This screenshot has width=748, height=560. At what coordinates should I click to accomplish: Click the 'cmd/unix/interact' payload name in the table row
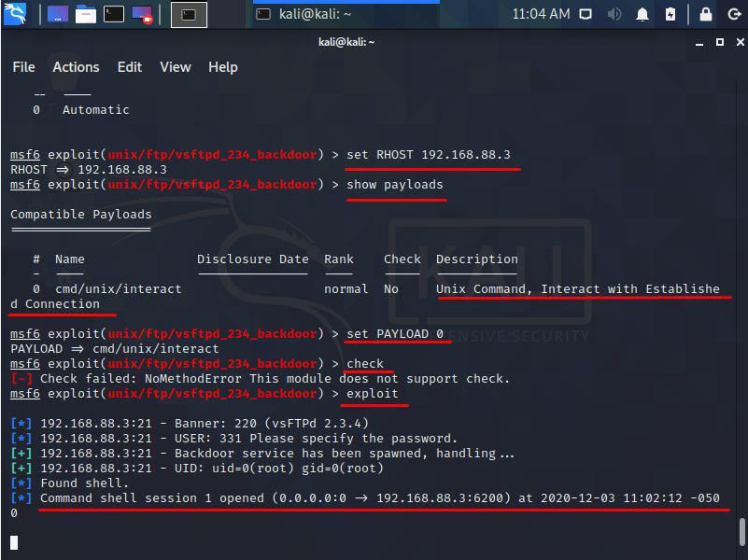coord(119,289)
